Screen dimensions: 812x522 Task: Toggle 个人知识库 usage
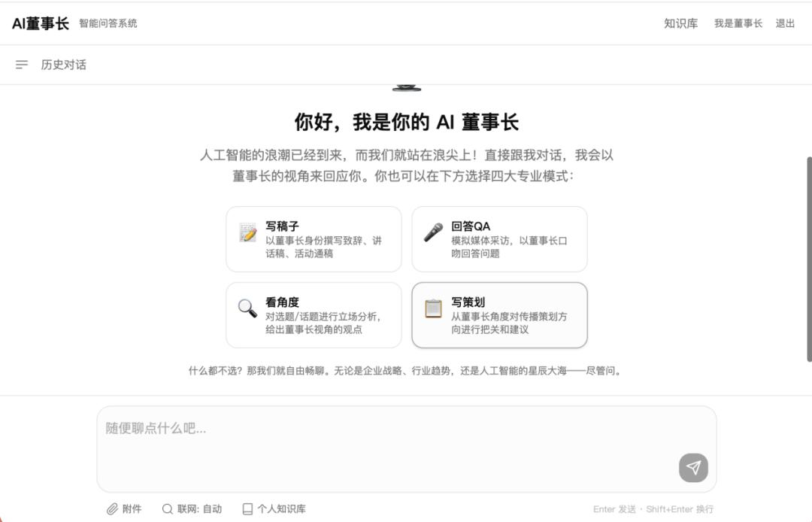[x=274, y=509]
